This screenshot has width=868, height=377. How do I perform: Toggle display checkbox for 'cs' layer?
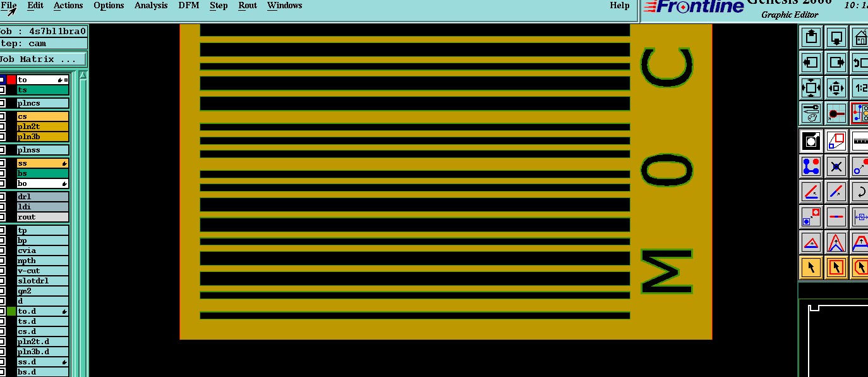pyautogui.click(x=3, y=116)
